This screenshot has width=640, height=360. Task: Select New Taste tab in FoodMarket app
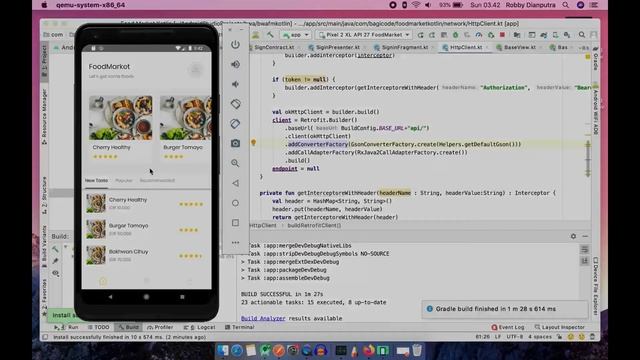coord(96,180)
